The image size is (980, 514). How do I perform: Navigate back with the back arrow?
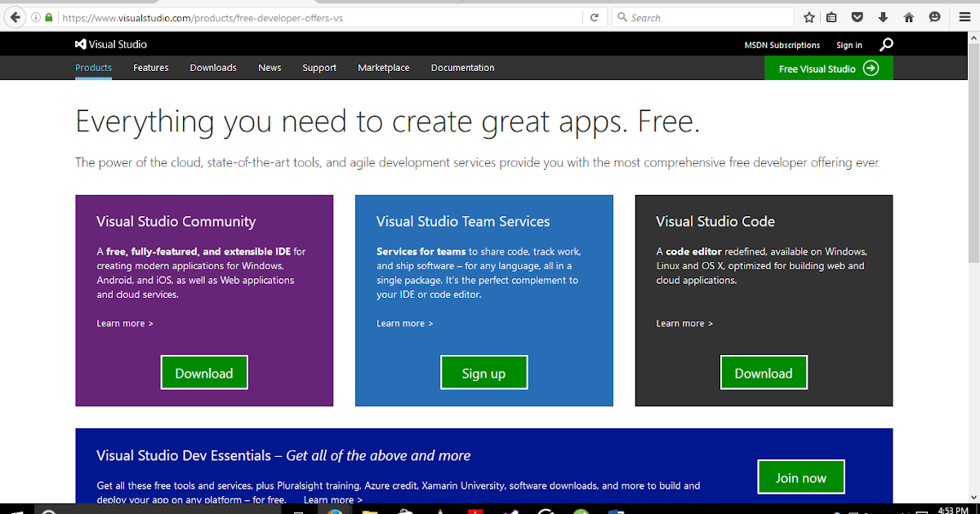pyautogui.click(x=15, y=16)
